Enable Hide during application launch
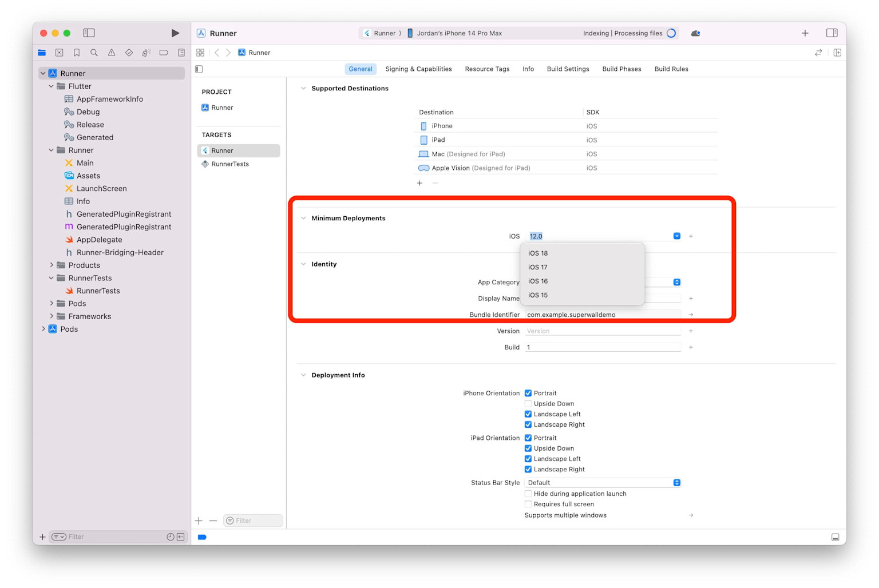Viewport: 879px width, 588px height. click(x=528, y=494)
